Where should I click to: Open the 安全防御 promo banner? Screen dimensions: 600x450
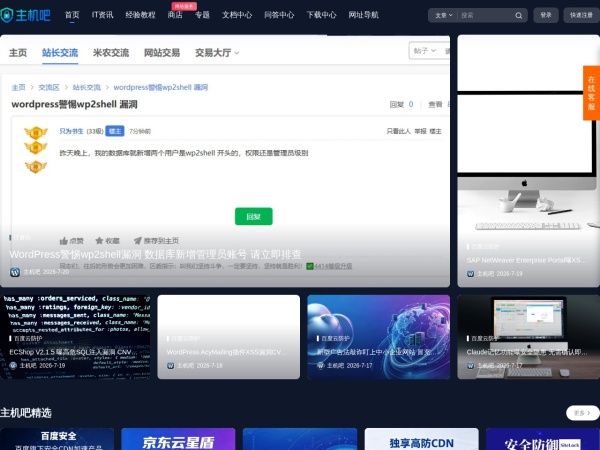coord(543,439)
